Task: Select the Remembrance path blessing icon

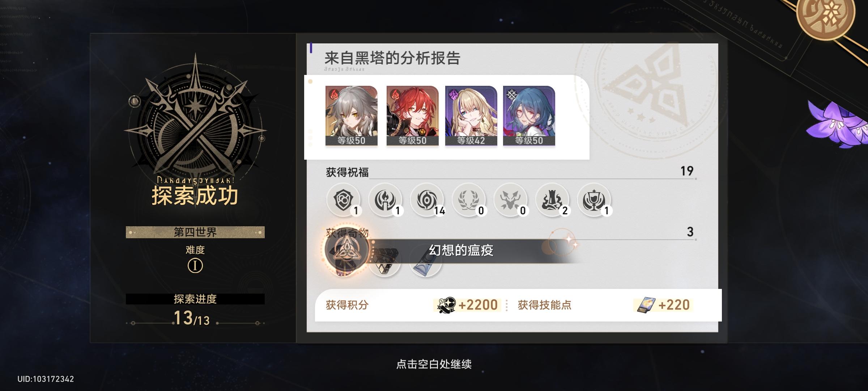Action: coord(385,200)
